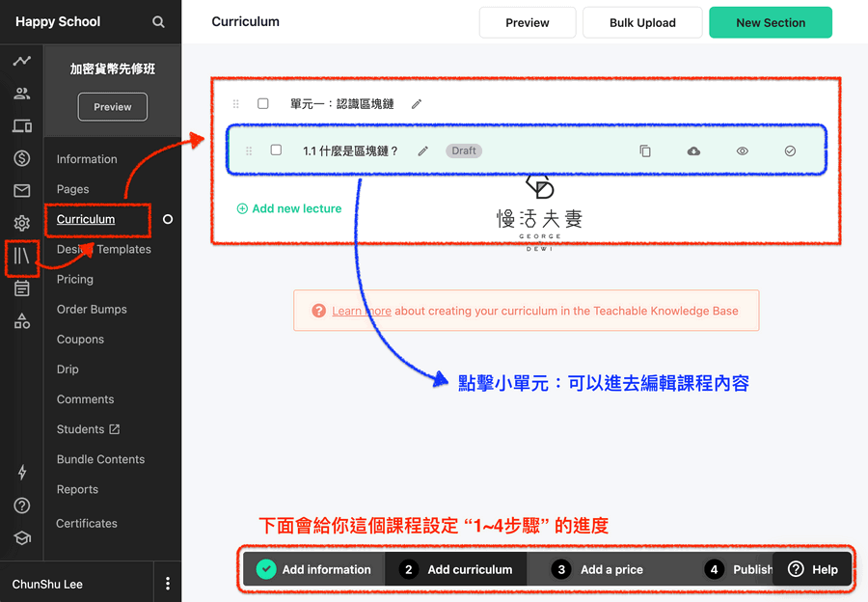Open the search icon beside Happy School
The width and height of the screenshot is (868, 602).
[x=158, y=22]
